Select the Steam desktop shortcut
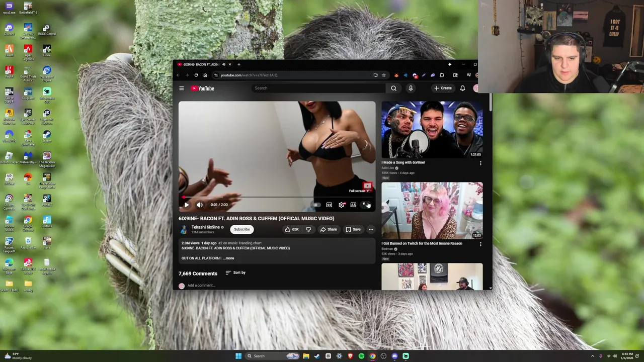644x362 pixels. (x=47, y=136)
